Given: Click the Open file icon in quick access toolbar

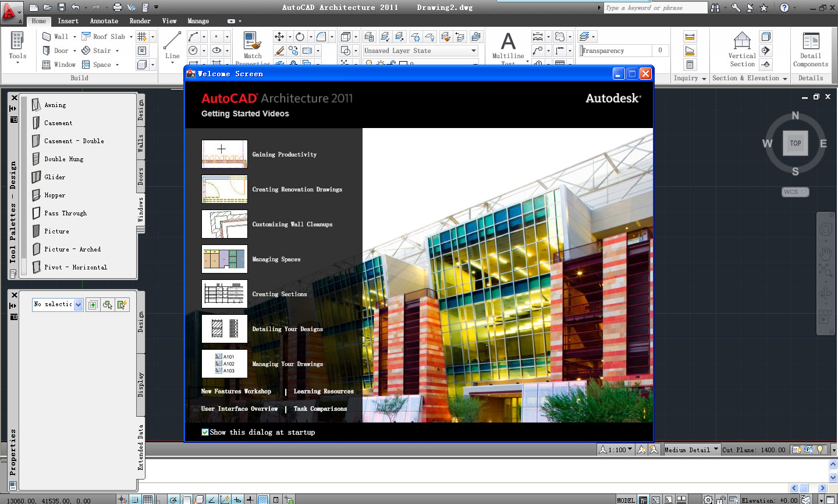Looking at the screenshot, I should pos(48,8).
